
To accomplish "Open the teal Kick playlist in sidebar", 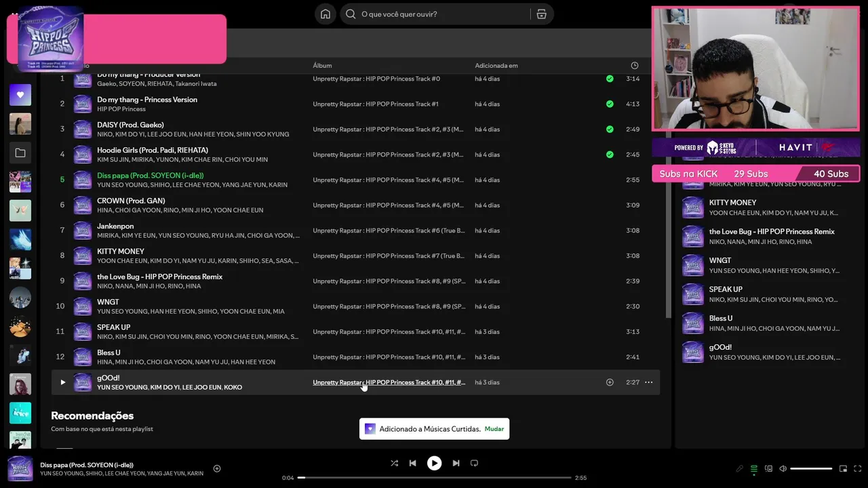I will 20,413.
